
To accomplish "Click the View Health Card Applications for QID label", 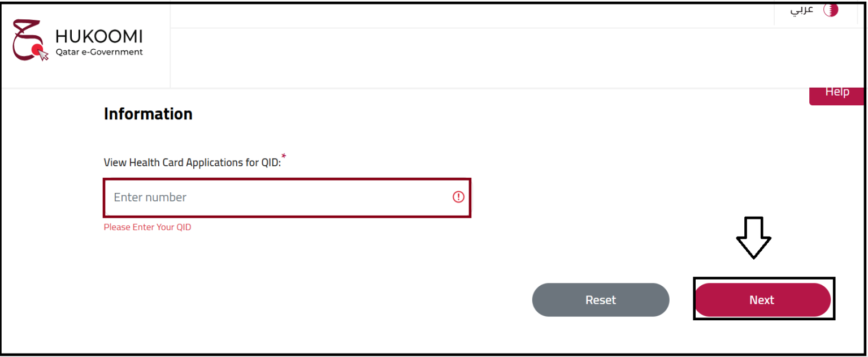I will click(192, 162).
